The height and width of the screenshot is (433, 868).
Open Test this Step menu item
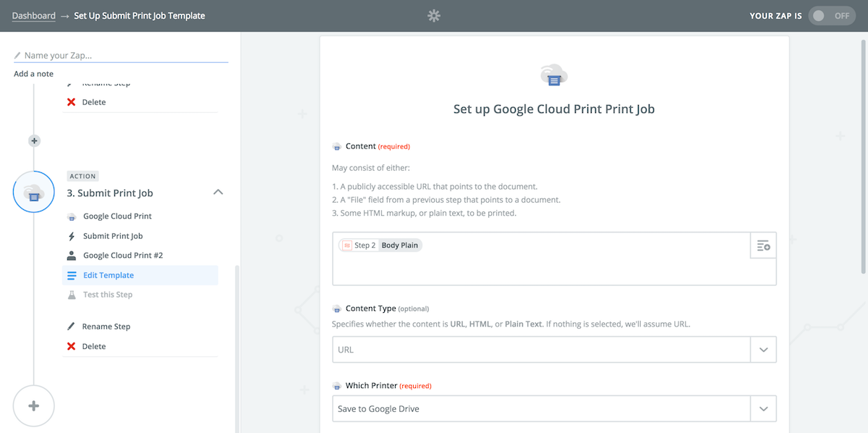tap(108, 295)
